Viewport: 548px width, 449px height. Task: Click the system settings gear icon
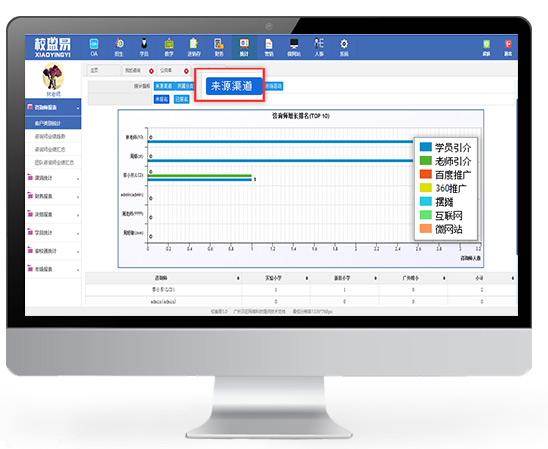click(344, 47)
